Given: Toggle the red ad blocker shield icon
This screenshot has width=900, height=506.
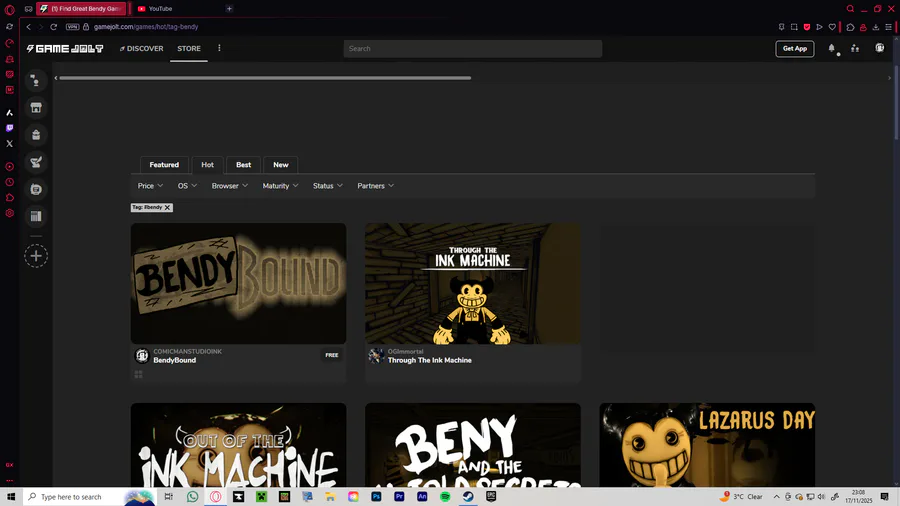Looking at the screenshot, I should pos(807,27).
